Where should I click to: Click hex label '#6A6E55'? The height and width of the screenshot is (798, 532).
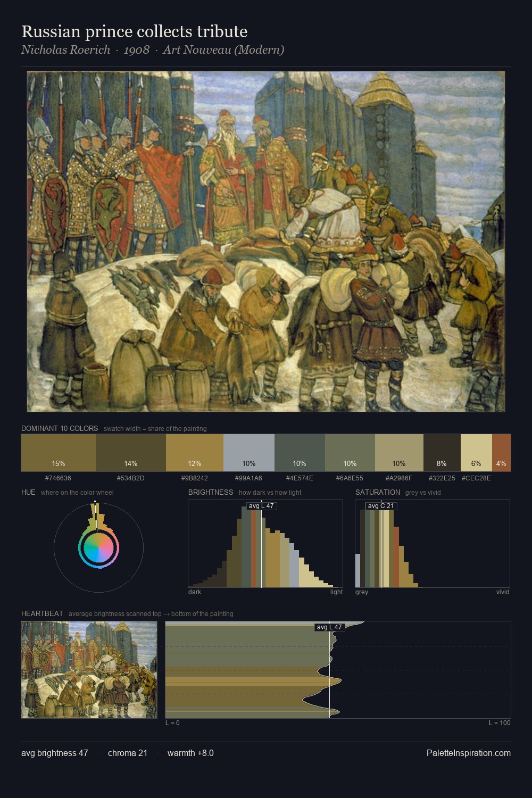pyautogui.click(x=350, y=478)
